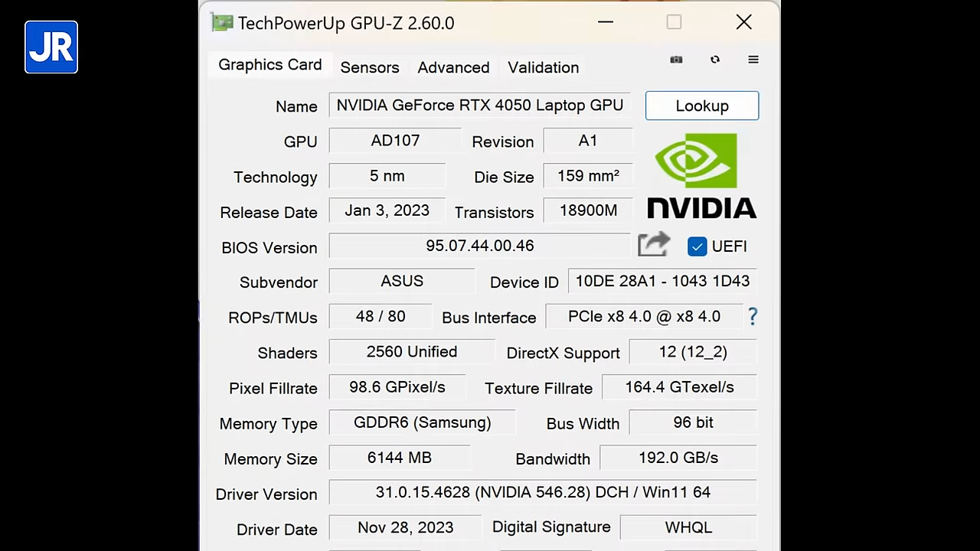Click the DirectX Support value 12 (12_2)
980x551 pixels.
point(693,352)
